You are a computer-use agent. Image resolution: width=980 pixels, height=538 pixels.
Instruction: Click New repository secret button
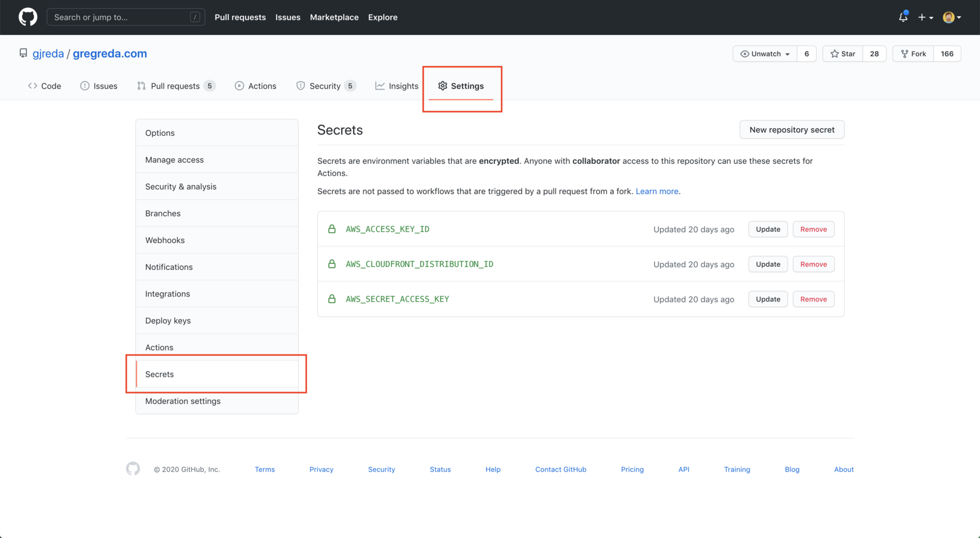[x=792, y=129]
